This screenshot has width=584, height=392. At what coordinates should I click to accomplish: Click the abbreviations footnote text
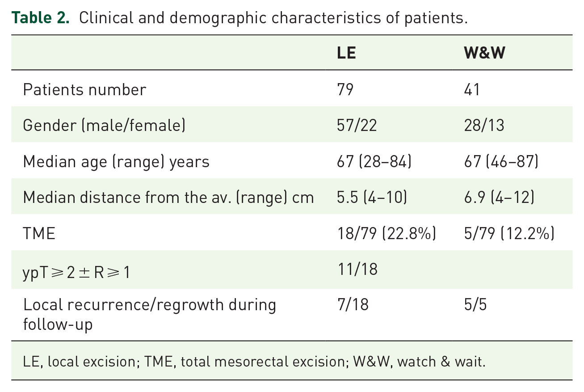coord(254,361)
